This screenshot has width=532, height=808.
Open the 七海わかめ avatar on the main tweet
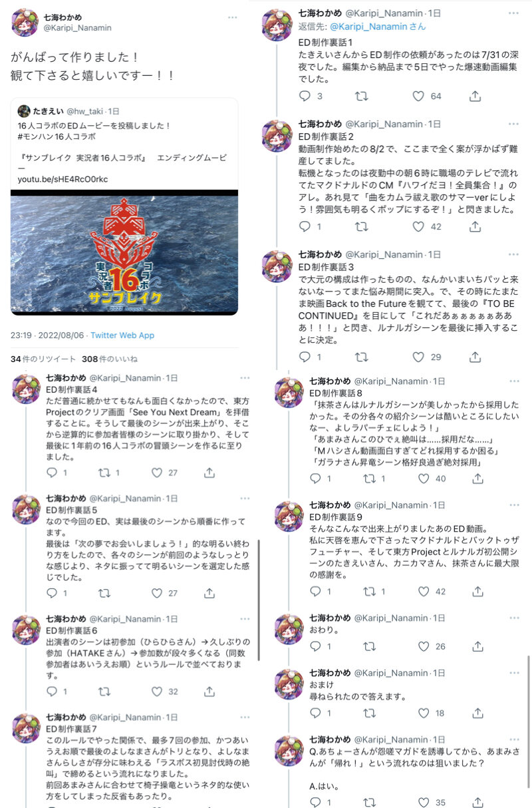24,22
